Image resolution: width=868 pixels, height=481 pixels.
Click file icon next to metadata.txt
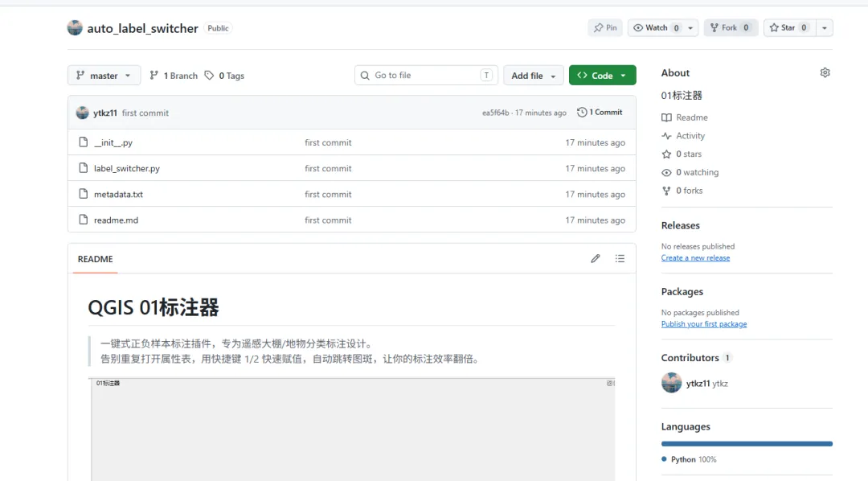[83, 193]
